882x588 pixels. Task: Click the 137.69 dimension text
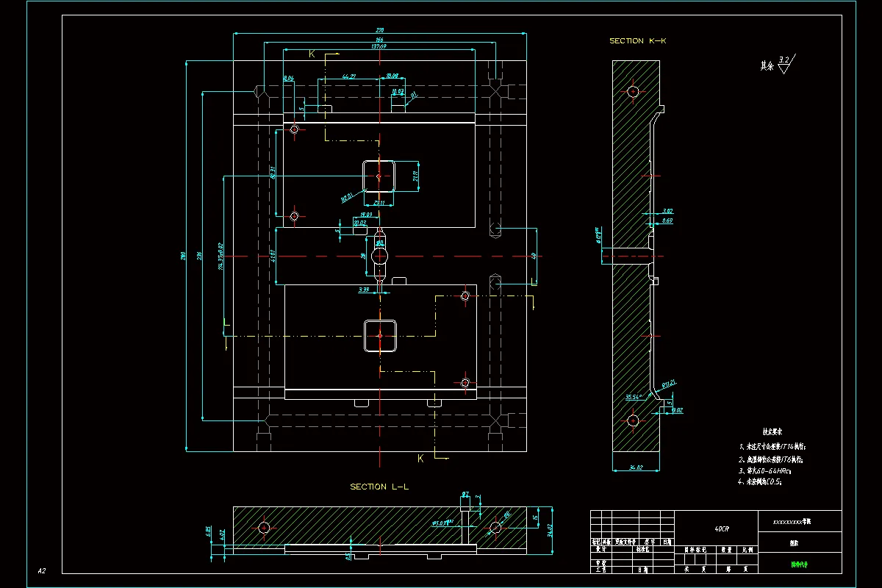point(379,46)
